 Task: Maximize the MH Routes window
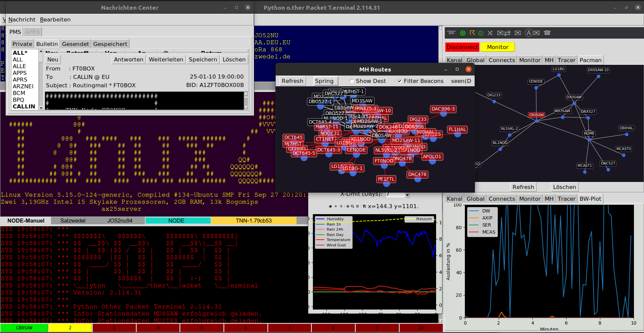pos(457,69)
